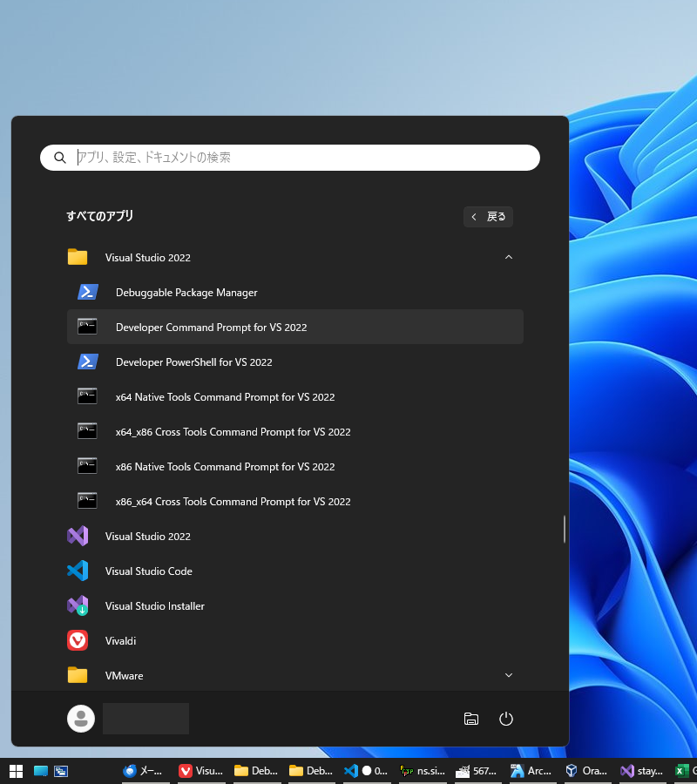Launch x64 Native Tools Command Prompt
Image resolution: width=697 pixels, height=784 pixels.
pyautogui.click(x=295, y=397)
